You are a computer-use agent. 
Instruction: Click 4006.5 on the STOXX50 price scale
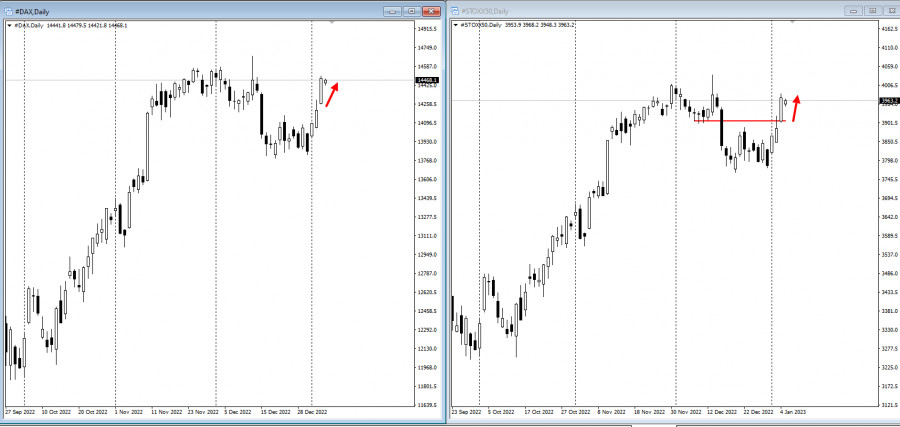point(890,86)
